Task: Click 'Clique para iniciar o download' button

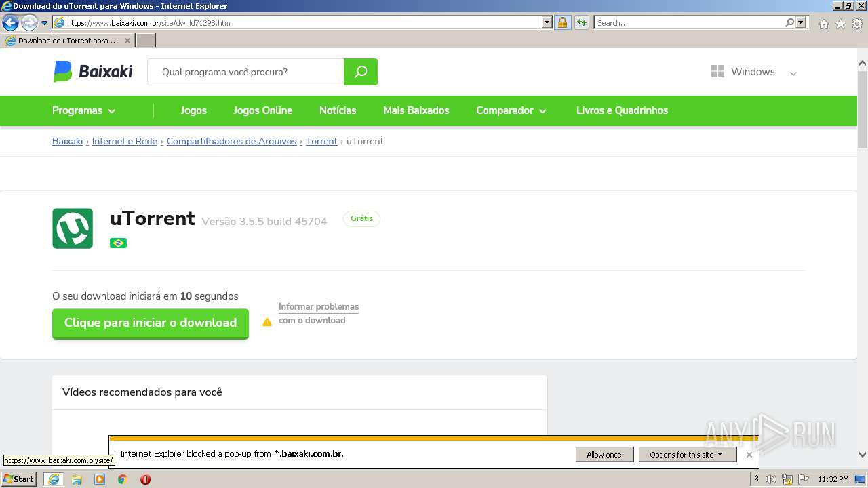Action: pyautogui.click(x=151, y=323)
